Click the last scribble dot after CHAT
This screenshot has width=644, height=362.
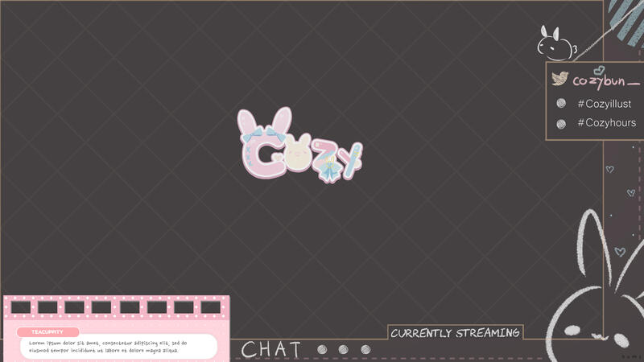(x=365, y=350)
